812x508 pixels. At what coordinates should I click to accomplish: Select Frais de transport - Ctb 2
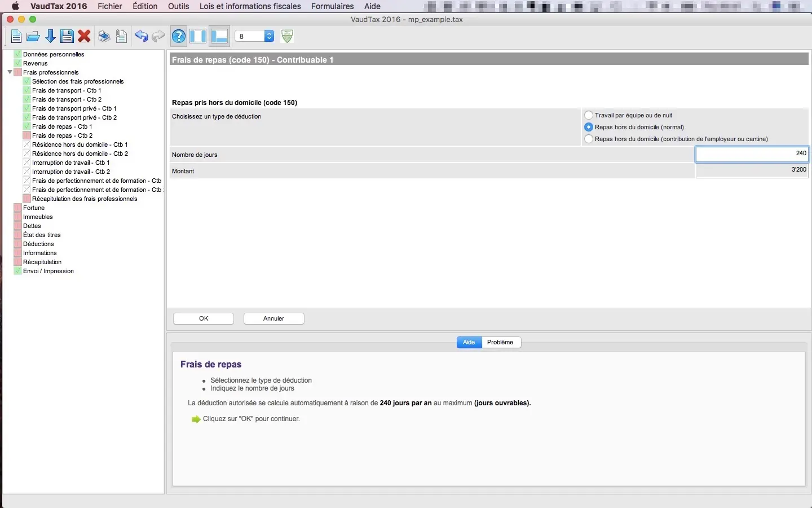(x=67, y=99)
